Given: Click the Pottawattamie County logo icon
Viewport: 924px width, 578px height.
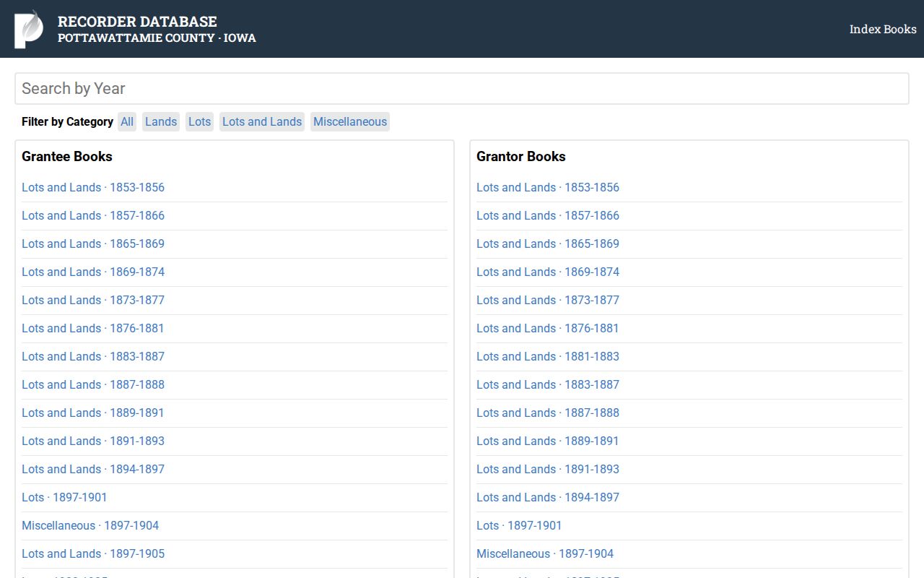Looking at the screenshot, I should (x=29, y=29).
